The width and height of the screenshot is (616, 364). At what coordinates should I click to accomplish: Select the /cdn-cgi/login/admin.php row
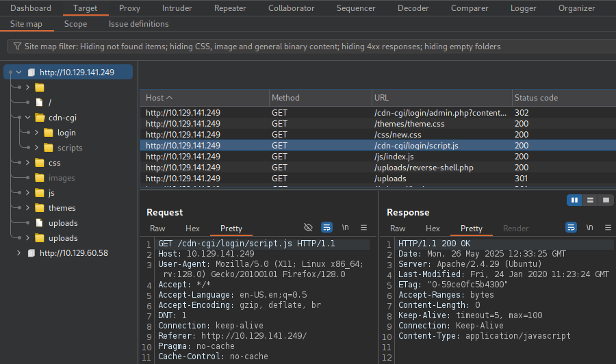click(x=378, y=113)
